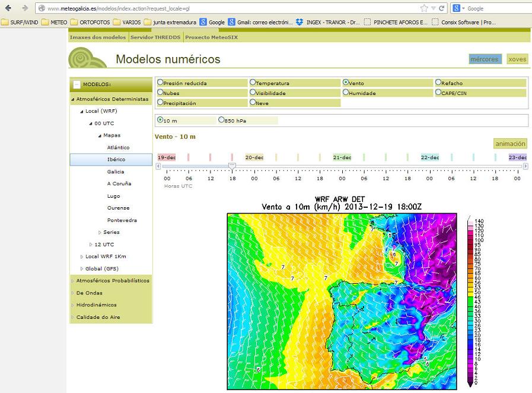Open the ORTOFOTOS bookmarks folder
Viewport: 532px width, 393px height.
click(90, 22)
